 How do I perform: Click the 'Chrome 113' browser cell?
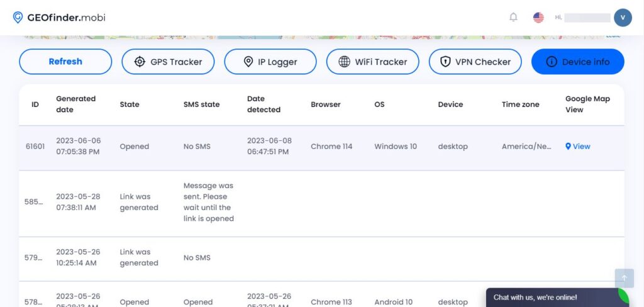coord(331,302)
